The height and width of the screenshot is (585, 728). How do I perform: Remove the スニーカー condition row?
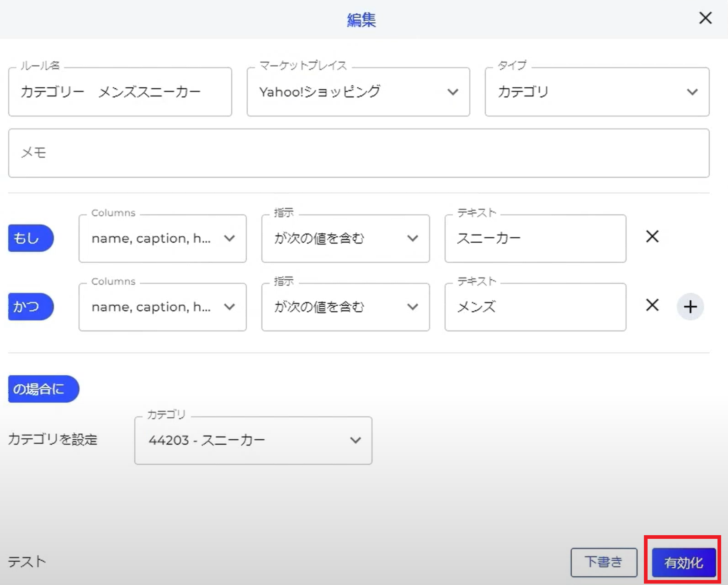click(x=652, y=237)
